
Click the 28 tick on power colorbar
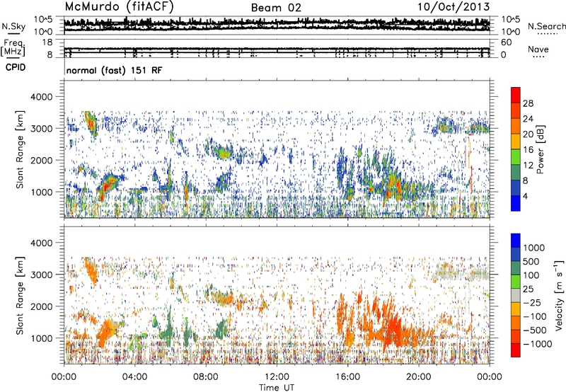528,103
